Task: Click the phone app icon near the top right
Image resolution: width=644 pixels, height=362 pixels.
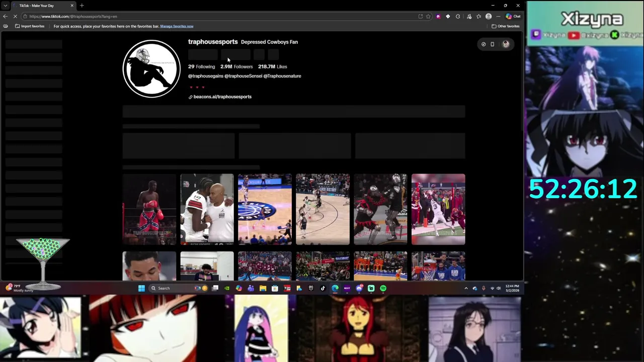Action: point(493,44)
